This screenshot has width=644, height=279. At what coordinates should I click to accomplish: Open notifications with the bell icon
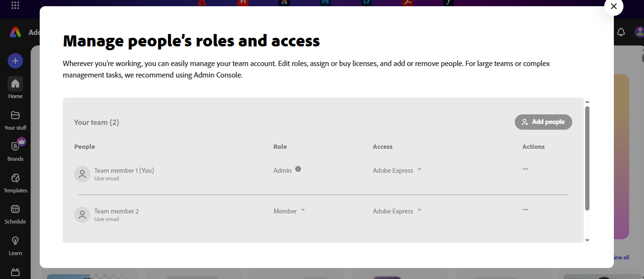[621, 32]
